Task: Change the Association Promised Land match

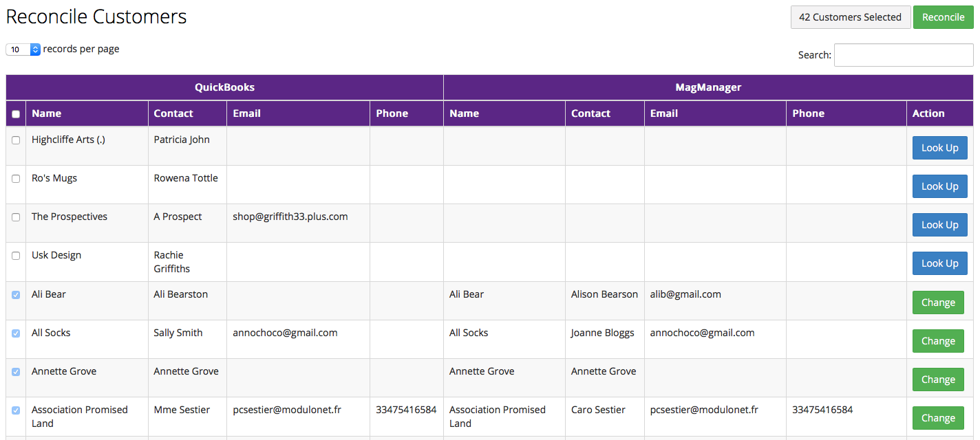Action: pyautogui.click(x=938, y=418)
